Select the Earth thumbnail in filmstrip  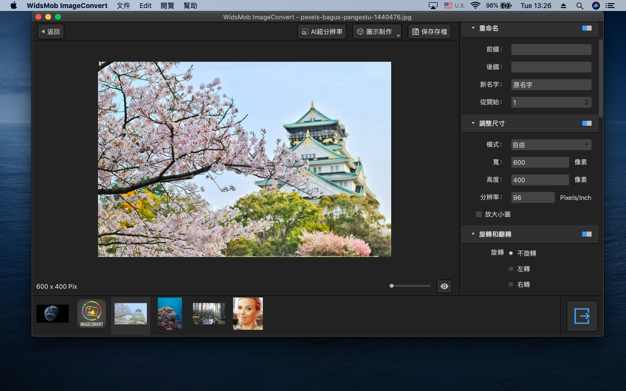(52, 314)
